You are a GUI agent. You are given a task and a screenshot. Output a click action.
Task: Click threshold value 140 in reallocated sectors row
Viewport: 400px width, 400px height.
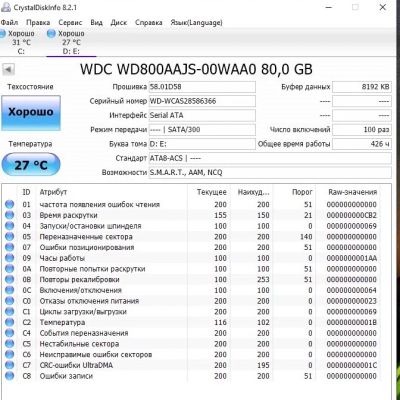coord(306,237)
